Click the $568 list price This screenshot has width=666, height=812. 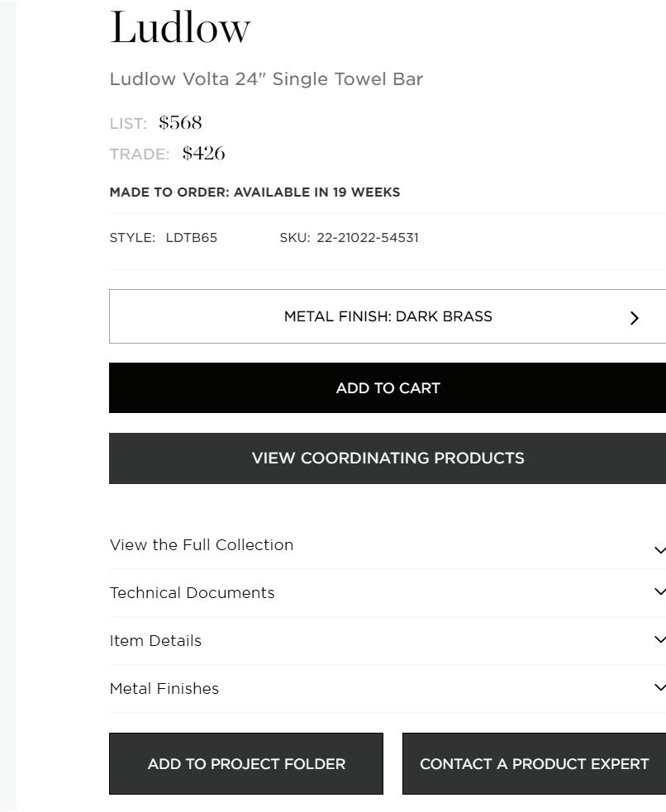(x=180, y=123)
